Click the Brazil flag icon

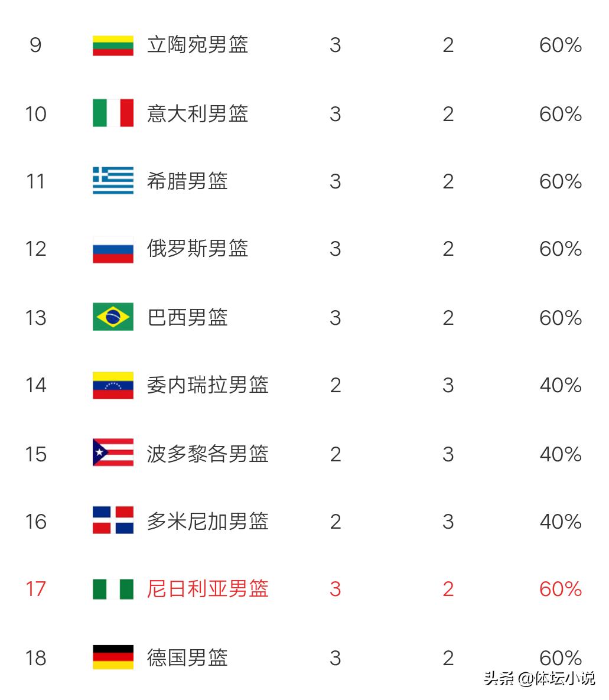(113, 317)
